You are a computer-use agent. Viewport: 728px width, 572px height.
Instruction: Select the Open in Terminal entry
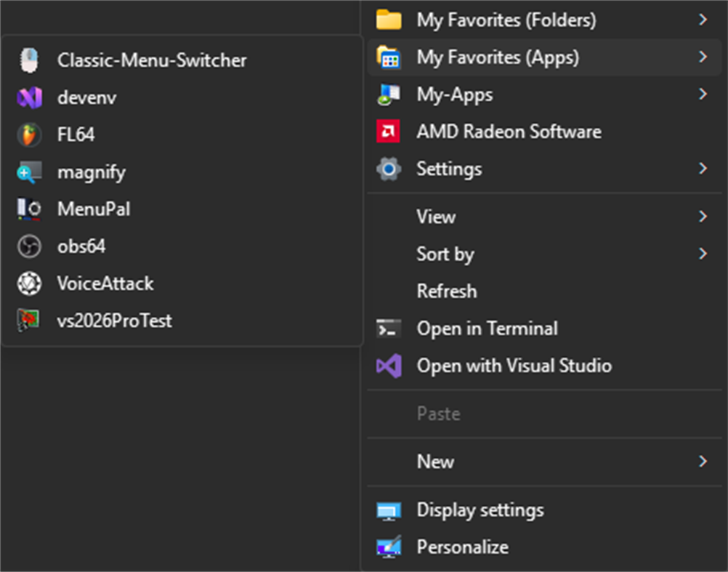tap(544, 329)
